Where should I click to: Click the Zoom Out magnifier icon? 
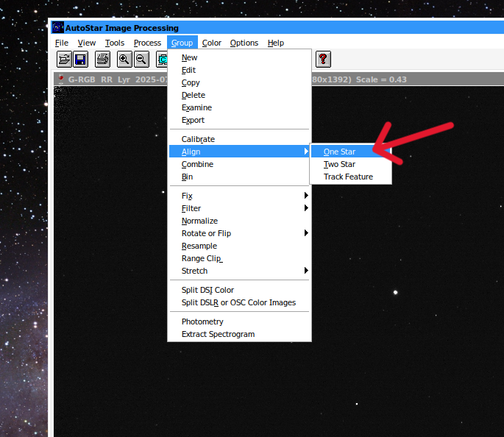point(141,60)
